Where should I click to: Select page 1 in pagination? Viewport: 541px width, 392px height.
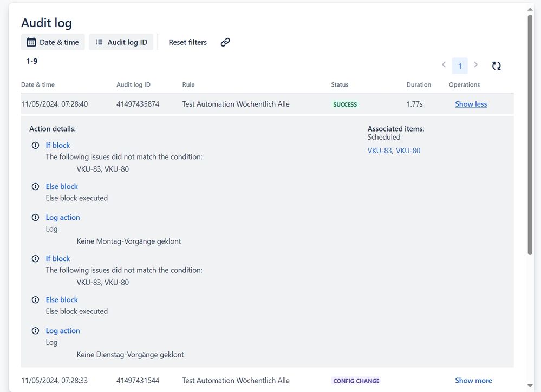coord(460,66)
